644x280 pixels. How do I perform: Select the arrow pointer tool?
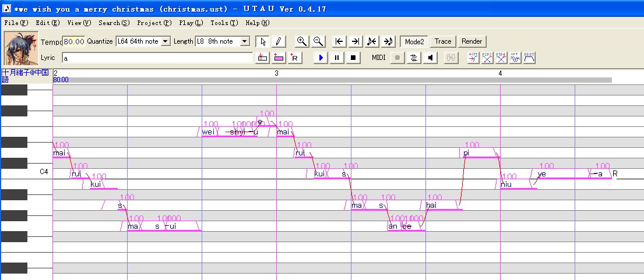pos(263,41)
